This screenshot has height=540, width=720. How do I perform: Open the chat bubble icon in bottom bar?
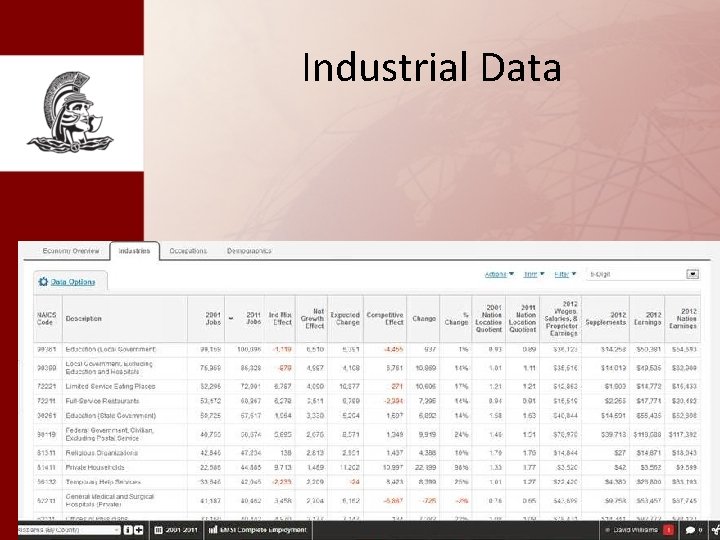coord(690,530)
